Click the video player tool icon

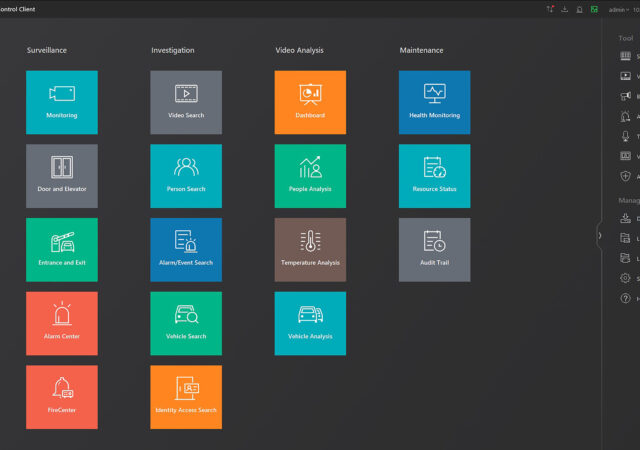625,76
